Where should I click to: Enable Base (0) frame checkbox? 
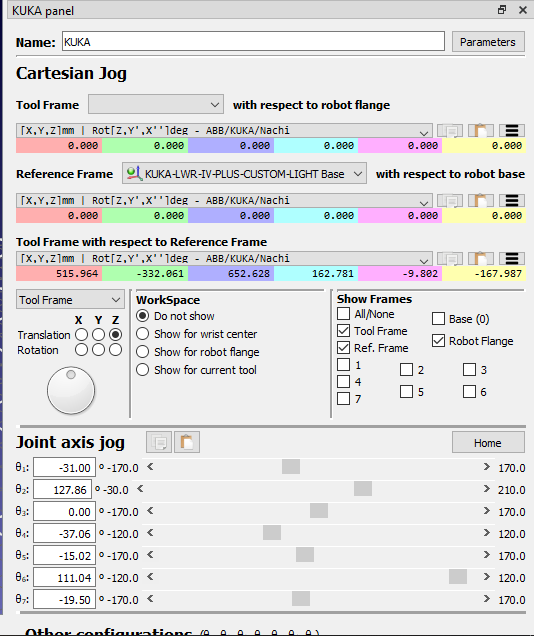coord(438,319)
